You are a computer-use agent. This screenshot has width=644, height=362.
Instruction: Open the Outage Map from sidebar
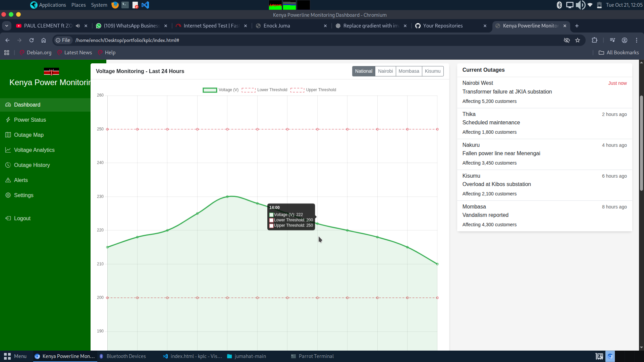tap(29, 135)
